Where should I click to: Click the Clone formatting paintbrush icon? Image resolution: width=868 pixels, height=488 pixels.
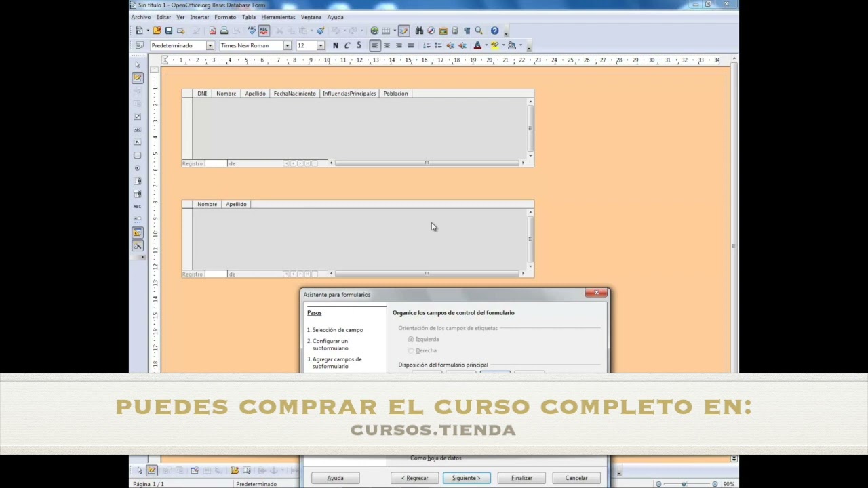(x=320, y=30)
